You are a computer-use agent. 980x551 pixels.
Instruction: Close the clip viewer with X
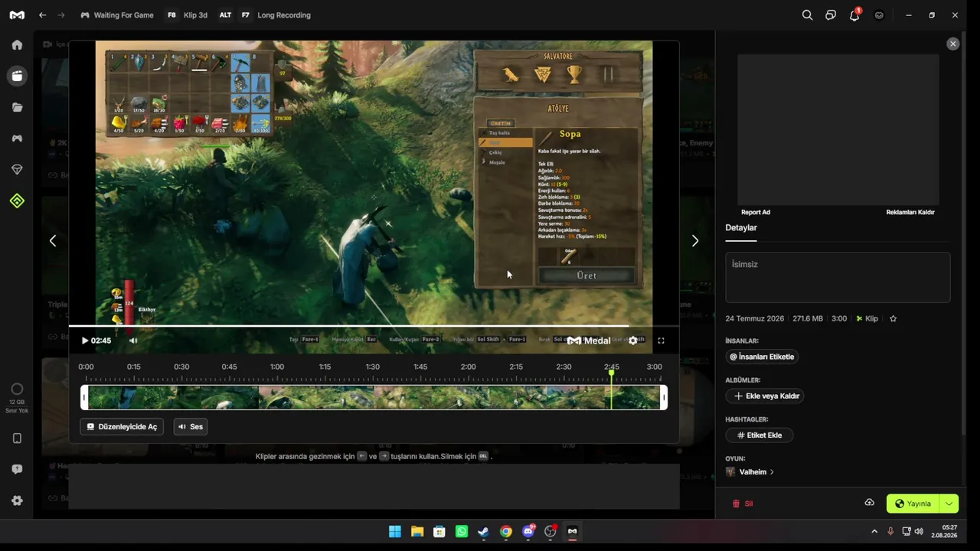[x=953, y=44]
